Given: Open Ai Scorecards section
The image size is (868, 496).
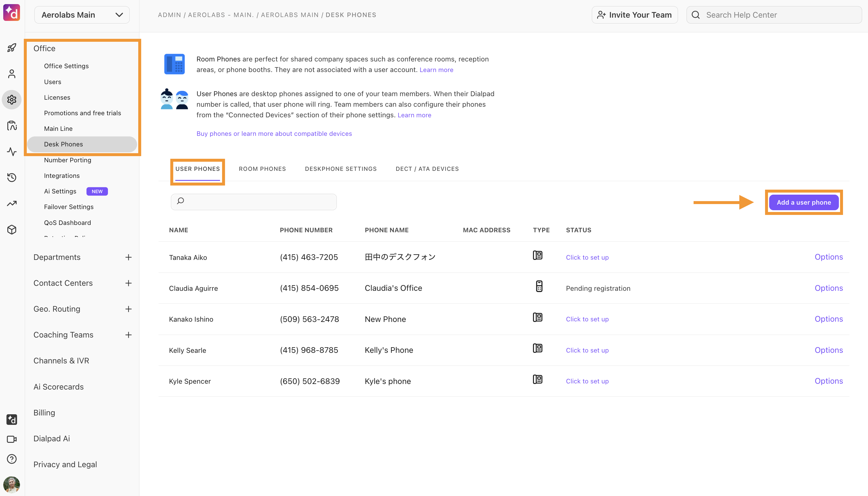Looking at the screenshot, I should 59,387.
